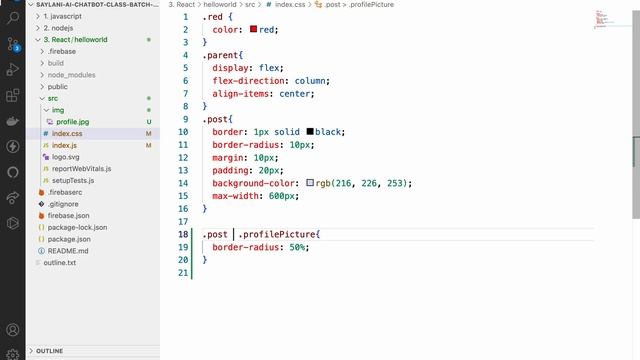Collapse the src folder

pos(42,98)
